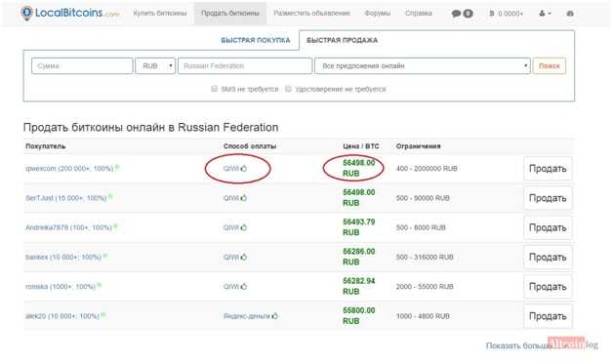Open buyer alek20 (10 000+; 100%) profile
This screenshot has width=613, height=364.
tap(62, 316)
